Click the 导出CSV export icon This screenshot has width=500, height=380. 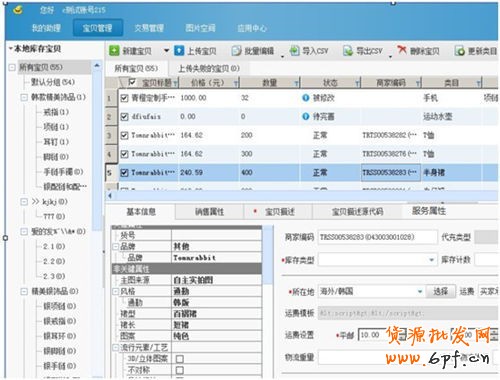tap(348, 51)
